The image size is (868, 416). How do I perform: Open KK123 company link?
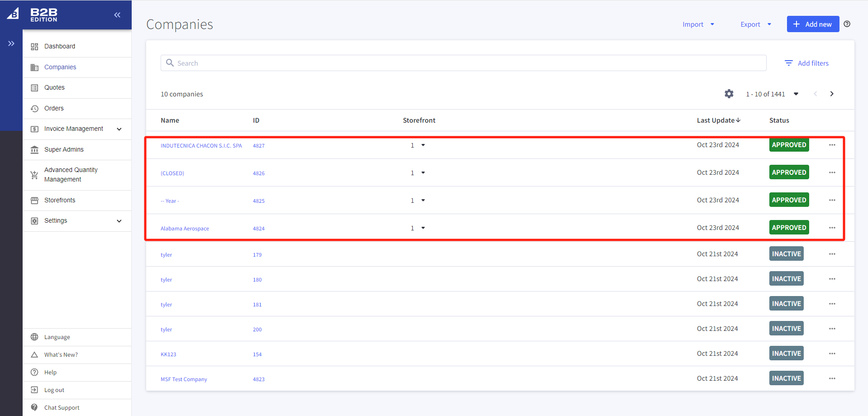[168, 354]
